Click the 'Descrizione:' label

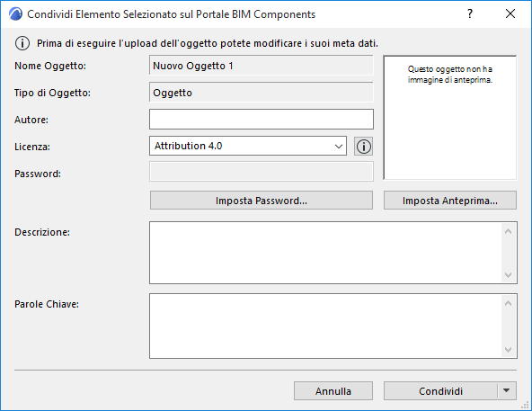pos(42,232)
